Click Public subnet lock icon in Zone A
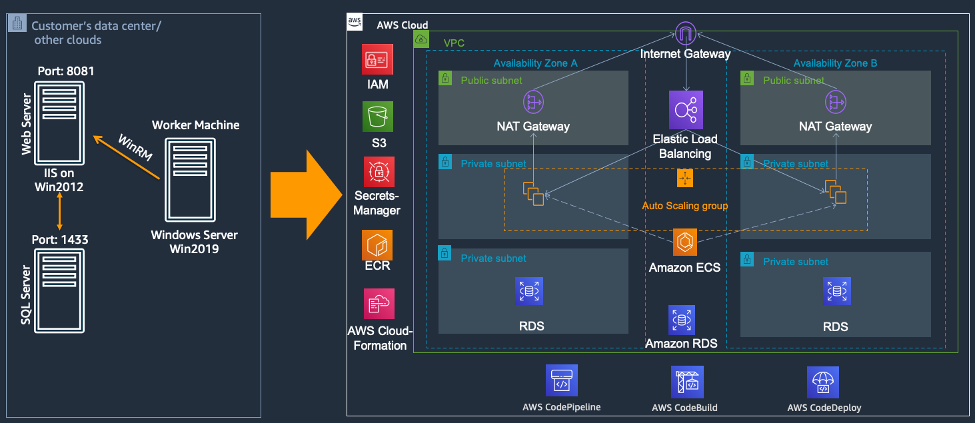 446,78
